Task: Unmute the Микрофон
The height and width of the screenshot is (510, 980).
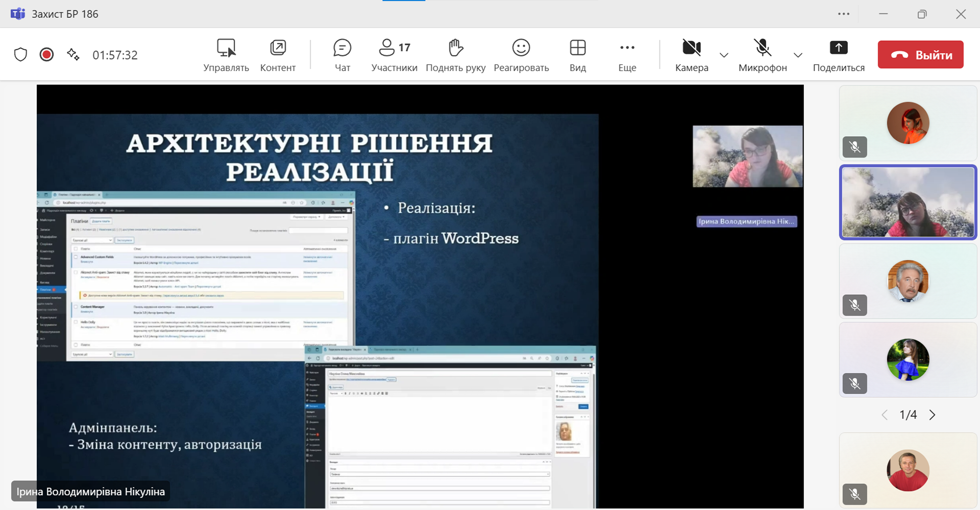Action: tap(763, 55)
